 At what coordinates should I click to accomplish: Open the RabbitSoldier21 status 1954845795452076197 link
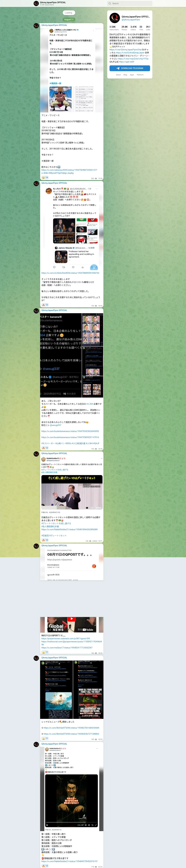[69, 861]
